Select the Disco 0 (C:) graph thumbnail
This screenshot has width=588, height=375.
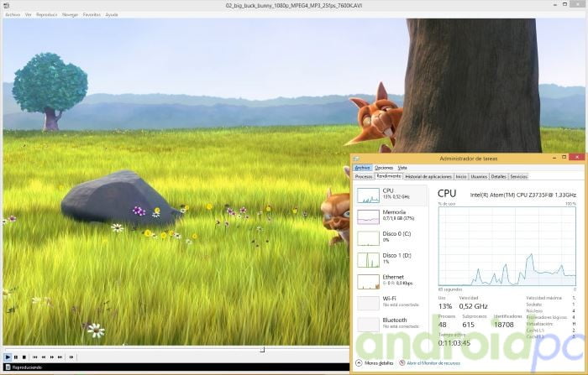tap(368, 238)
